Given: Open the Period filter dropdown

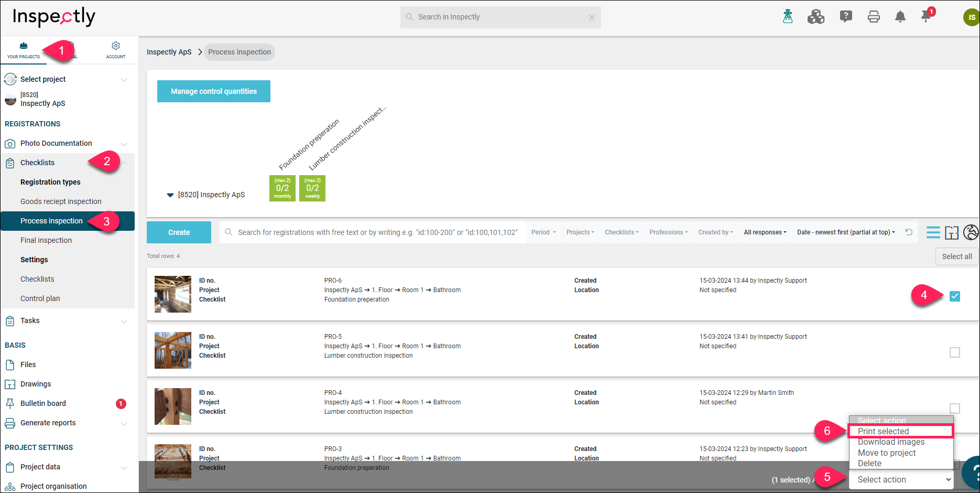Looking at the screenshot, I should pos(543,232).
